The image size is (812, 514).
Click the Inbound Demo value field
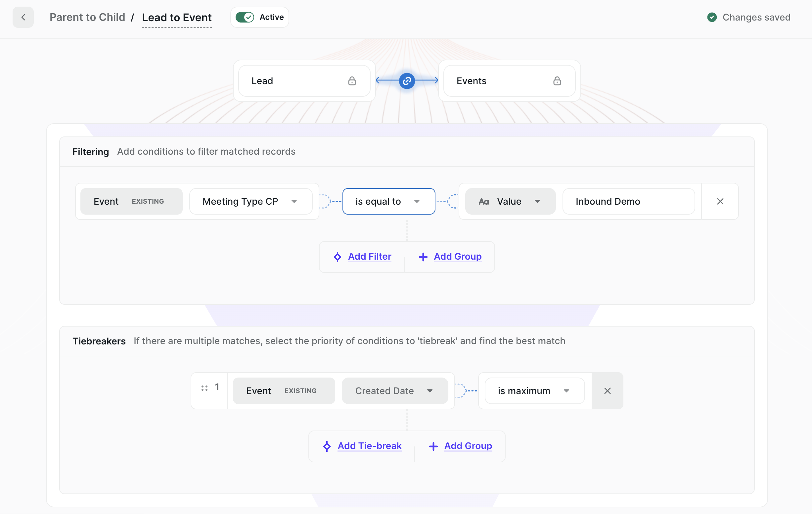(x=628, y=201)
